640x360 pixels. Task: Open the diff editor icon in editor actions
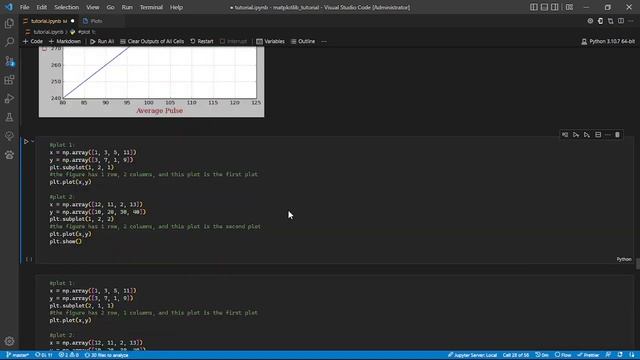[611, 21]
